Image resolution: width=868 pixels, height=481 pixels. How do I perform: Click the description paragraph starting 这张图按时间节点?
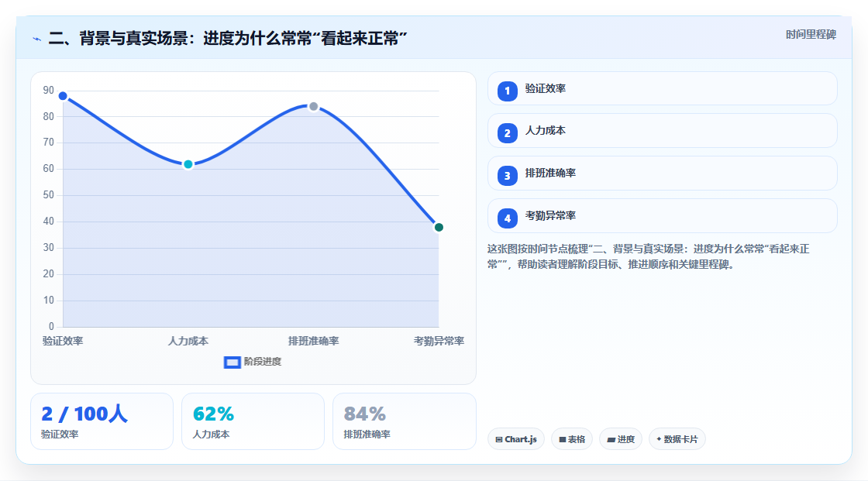tap(648, 257)
